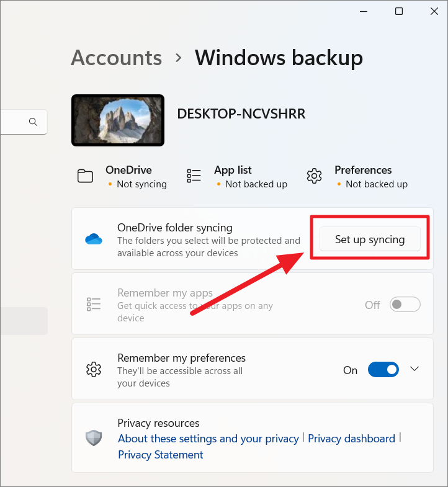Click the Remember my apps list icon
448x487 pixels.
click(x=94, y=305)
